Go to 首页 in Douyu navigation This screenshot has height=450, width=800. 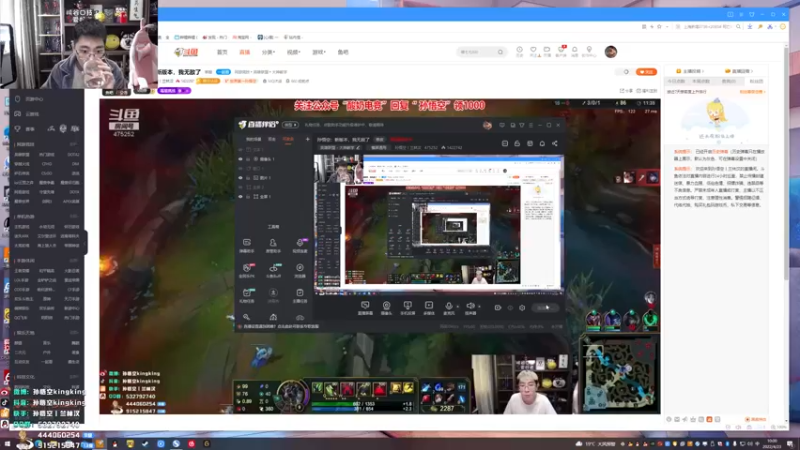222,52
